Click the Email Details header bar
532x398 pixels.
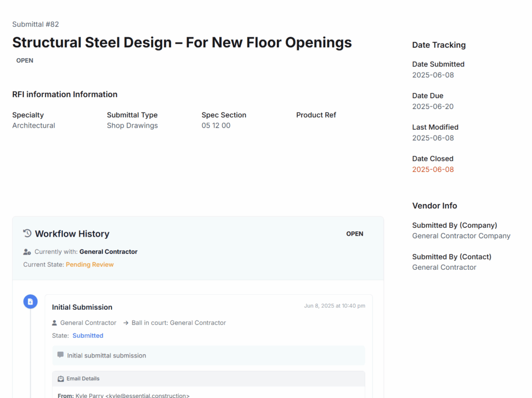click(x=208, y=379)
